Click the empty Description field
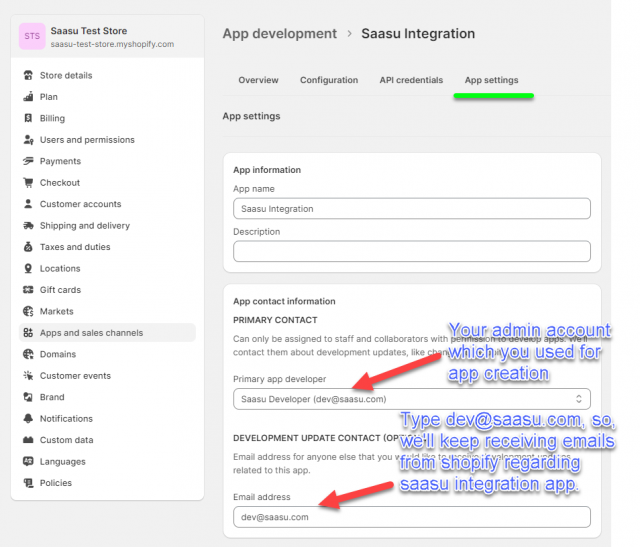 [412, 251]
